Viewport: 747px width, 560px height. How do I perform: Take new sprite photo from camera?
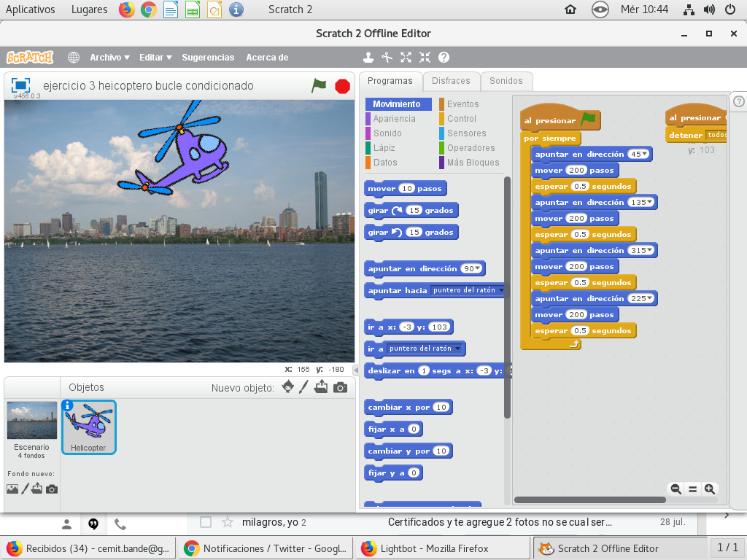340,388
